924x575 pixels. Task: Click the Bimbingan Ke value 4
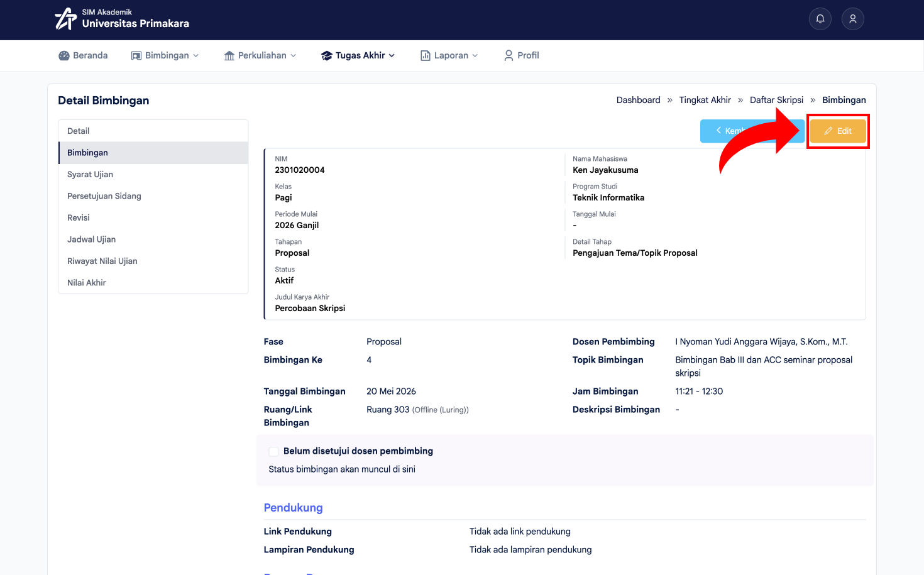[369, 360]
